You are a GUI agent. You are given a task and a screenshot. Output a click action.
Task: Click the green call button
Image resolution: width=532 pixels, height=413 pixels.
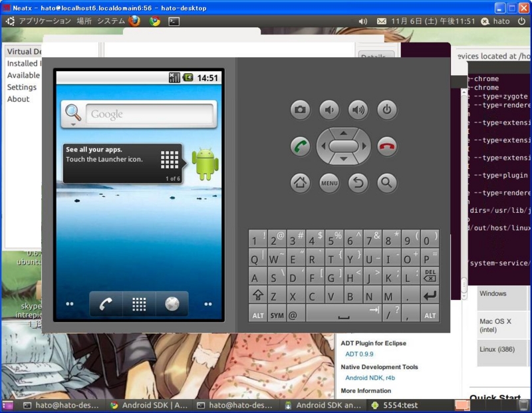click(x=300, y=146)
